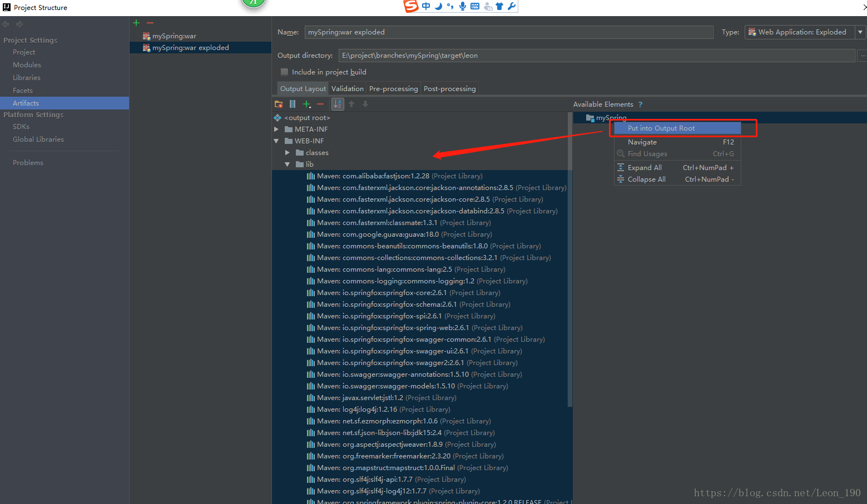Image resolution: width=867 pixels, height=504 pixels.
Task: Click the Create Archive icon in layout toolbar
Action: point(293,104)
